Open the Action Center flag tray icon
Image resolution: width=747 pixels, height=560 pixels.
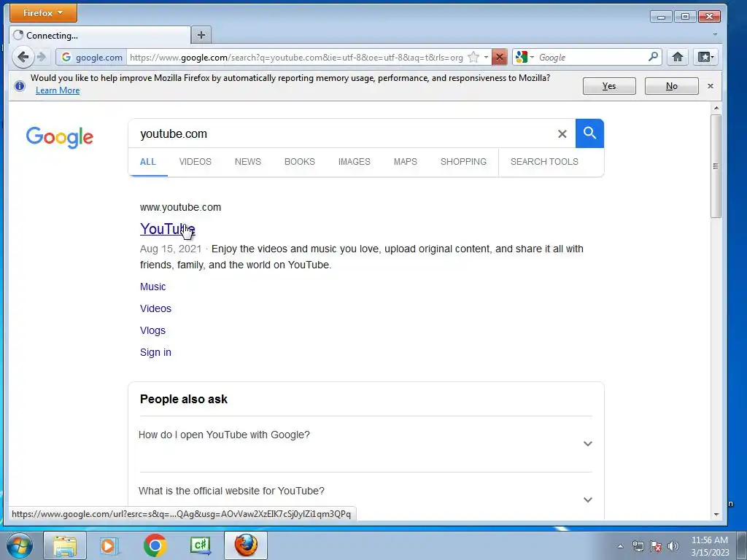pos(656,546)
